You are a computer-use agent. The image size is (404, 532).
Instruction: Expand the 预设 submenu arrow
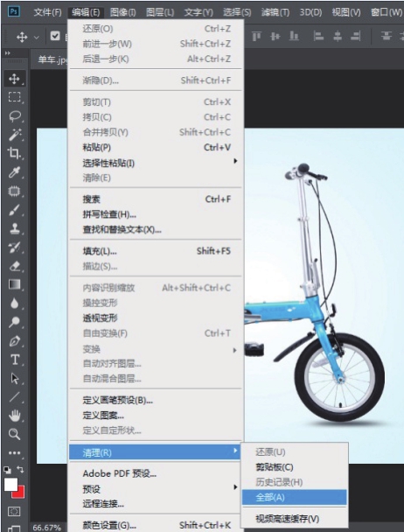[235, 486]
